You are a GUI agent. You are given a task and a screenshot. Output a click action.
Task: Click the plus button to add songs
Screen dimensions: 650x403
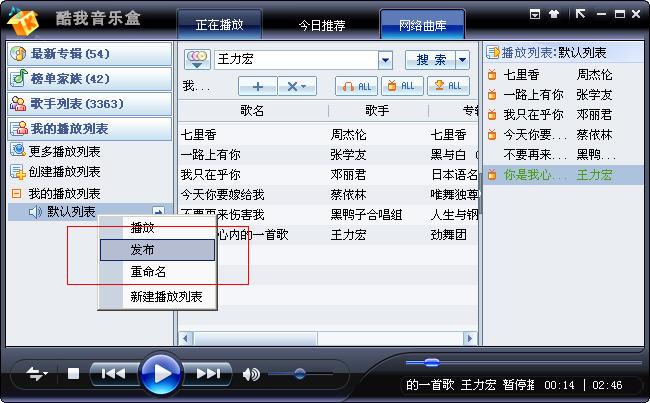(257, 86)
